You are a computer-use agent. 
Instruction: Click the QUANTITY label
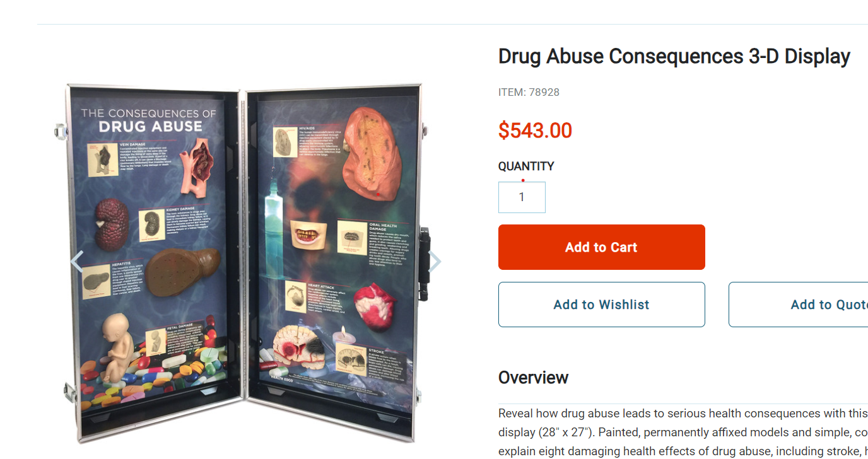(x=526, y=166)
